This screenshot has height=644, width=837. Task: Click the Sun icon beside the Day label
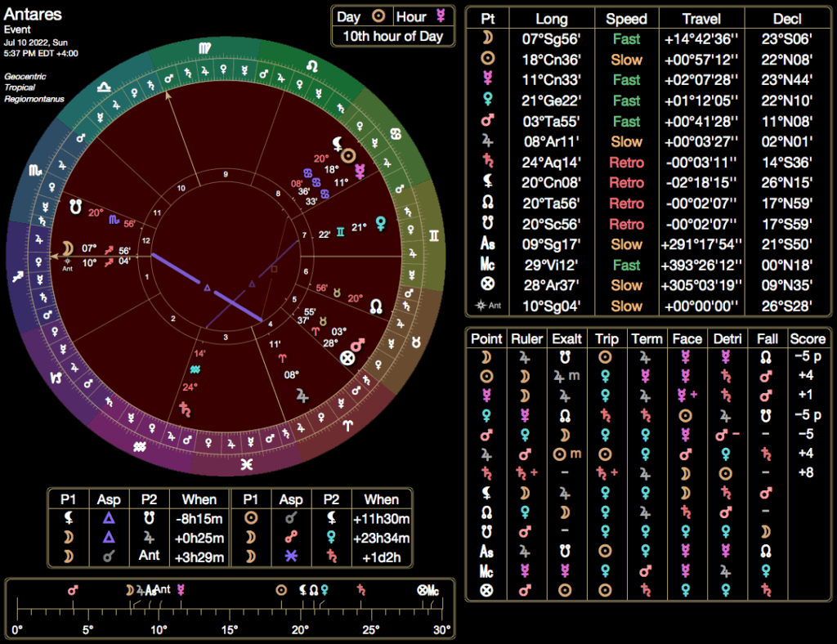click(x=378, y=16)
